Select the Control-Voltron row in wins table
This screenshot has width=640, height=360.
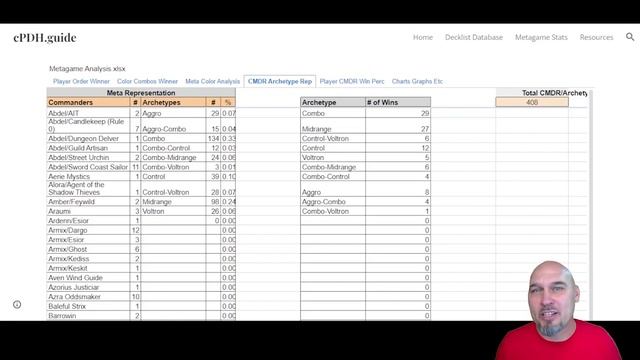click(x=365, y=138)
